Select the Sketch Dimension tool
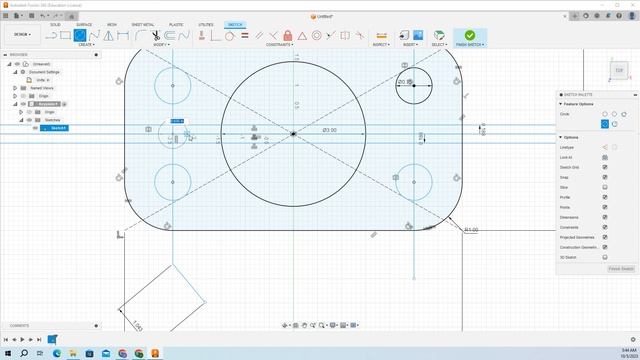Image resolution: width=640 pixels, height=360 pixels. (123, 36)
